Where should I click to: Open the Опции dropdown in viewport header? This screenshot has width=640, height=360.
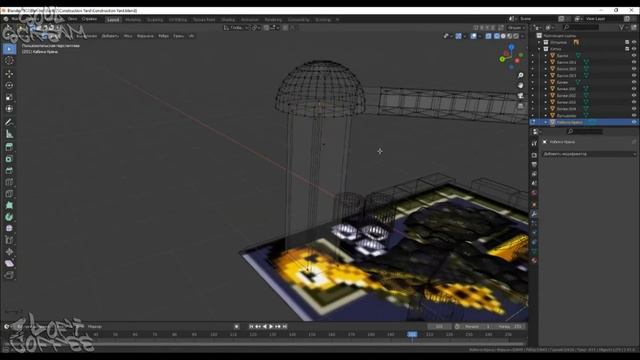(x=516, y=27)
